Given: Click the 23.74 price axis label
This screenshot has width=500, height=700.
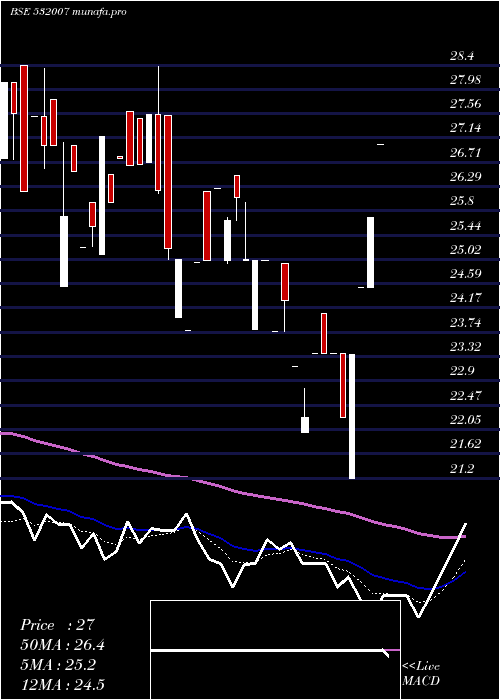Looking at the screenshot, I should 465,322.
